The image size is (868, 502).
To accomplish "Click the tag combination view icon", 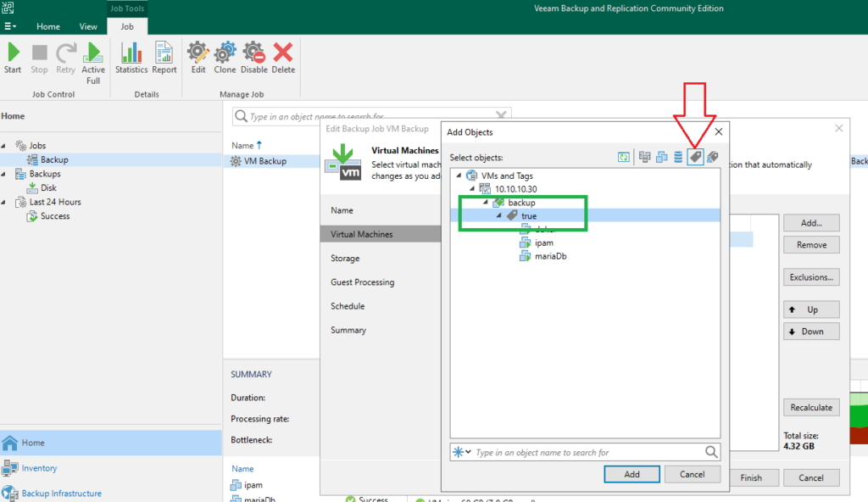I will 712,158.
